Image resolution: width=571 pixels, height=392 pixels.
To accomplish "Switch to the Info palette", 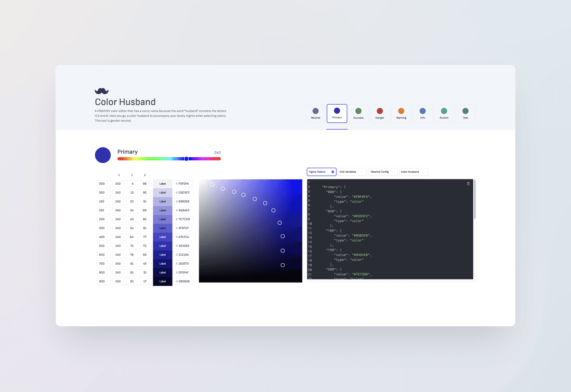I will click(422, 114).
